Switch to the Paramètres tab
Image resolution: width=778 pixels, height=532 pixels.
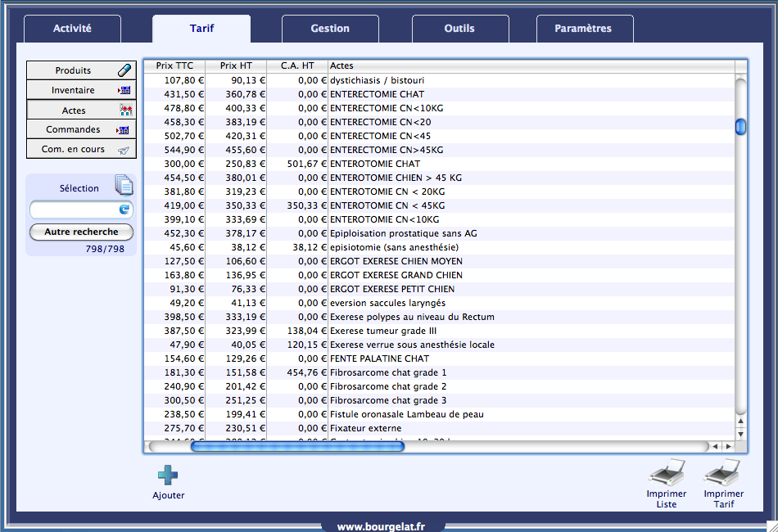(583, 29)
